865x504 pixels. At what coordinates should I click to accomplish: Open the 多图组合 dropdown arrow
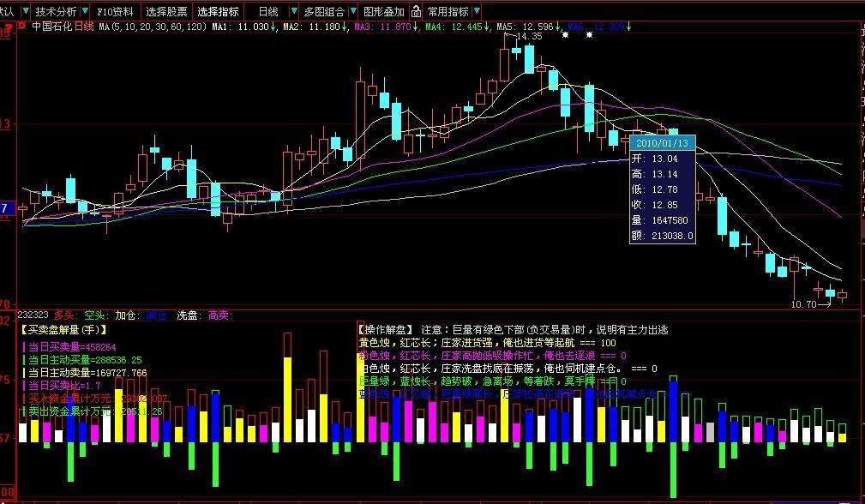click(353, 11)
